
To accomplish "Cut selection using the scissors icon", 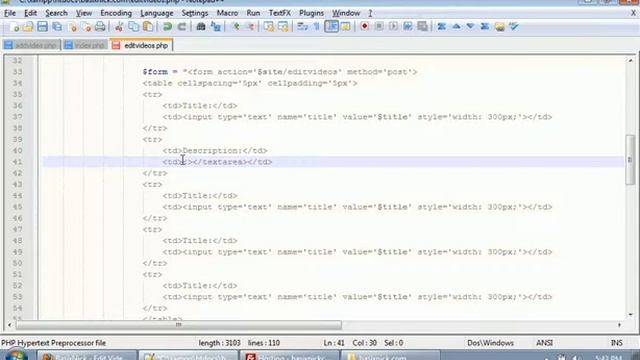I will coord(119,27).
